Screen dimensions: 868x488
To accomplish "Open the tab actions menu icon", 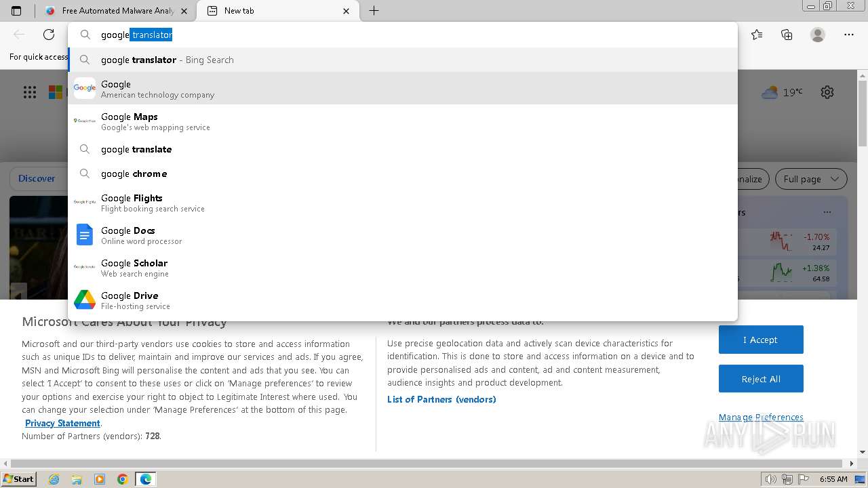I will 16,11.
